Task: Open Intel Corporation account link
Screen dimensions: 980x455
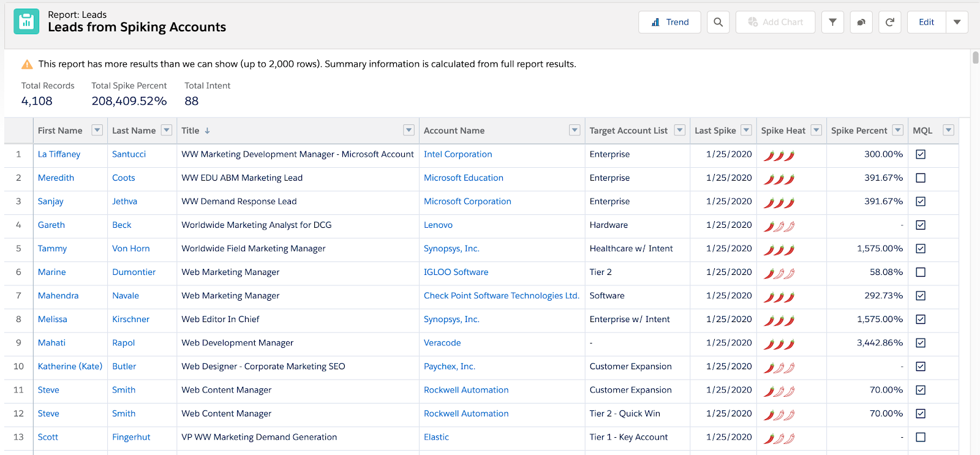Action: click(458, 154)
